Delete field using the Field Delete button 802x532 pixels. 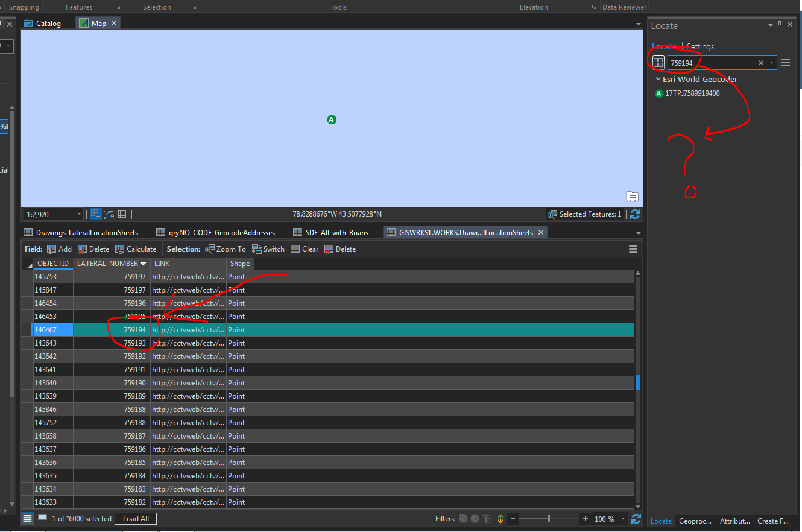(93, 249)
